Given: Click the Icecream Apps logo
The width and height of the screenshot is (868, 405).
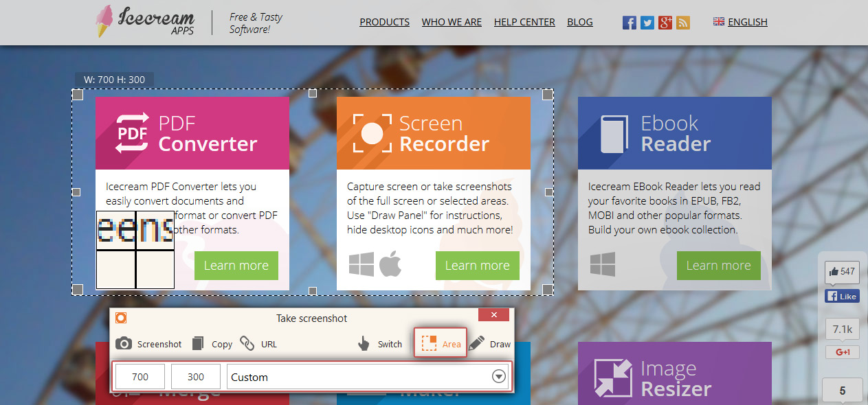Looking at the screenshot, I should point(144,21).
